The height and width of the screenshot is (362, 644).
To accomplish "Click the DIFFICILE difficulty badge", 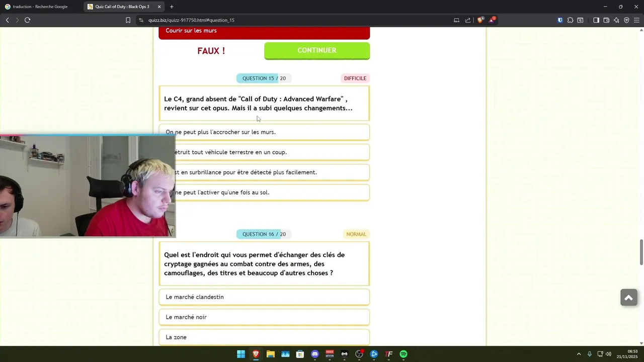I will pyautogui.click(x=355, y=78).
